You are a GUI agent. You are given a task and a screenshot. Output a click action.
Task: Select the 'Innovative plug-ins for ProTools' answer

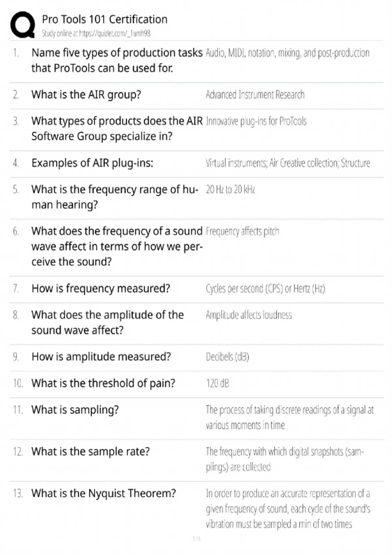[256, 121]
